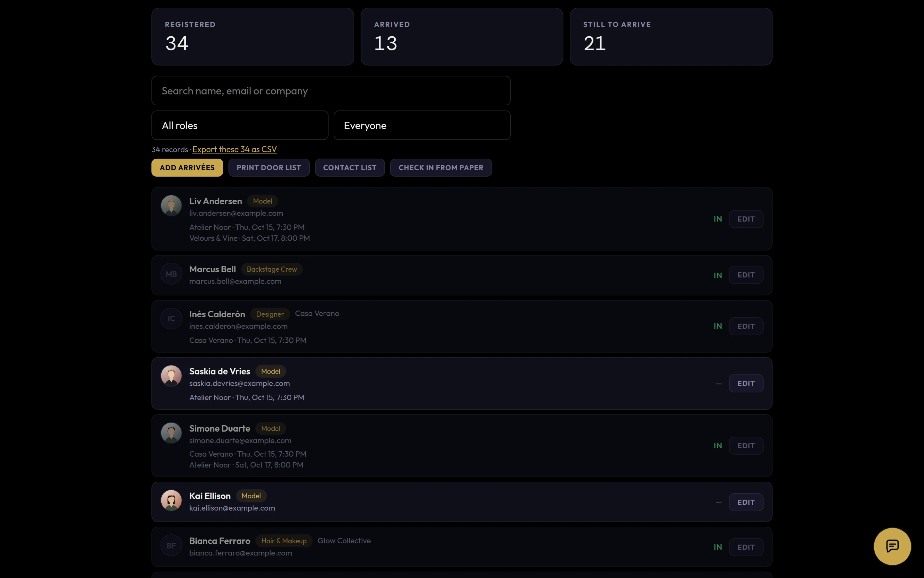Image resolution: width=924 pixels, height=578 pixels.
Task: Open the All roles dropdown
Action: (240, 125)
